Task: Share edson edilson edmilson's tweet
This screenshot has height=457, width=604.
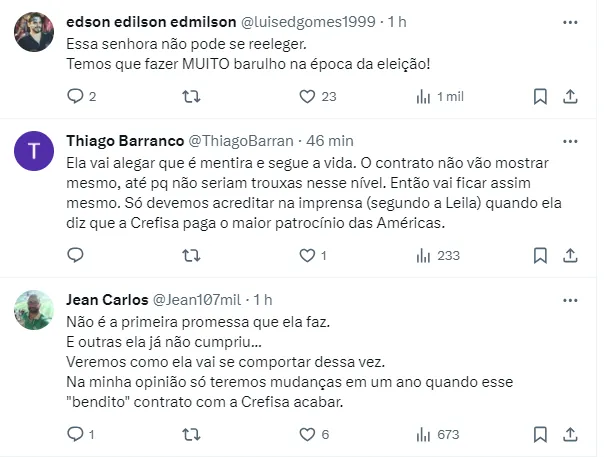Action: point(570,96)
